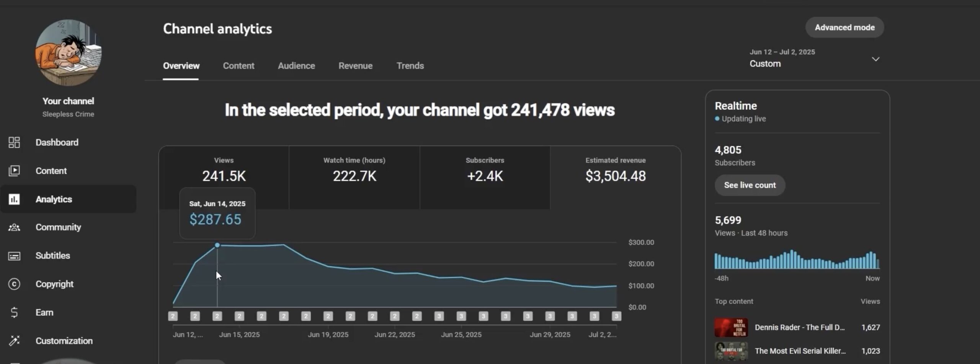
Task: Open the Trends tab
Action: click(410, 66)
